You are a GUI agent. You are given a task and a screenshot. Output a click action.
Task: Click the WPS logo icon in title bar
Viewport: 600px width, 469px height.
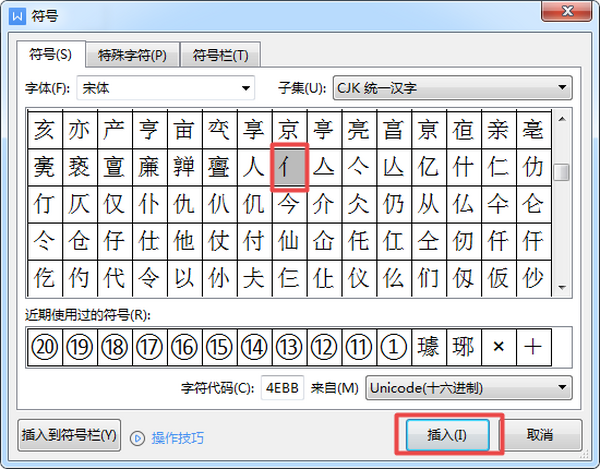(17, 16)
